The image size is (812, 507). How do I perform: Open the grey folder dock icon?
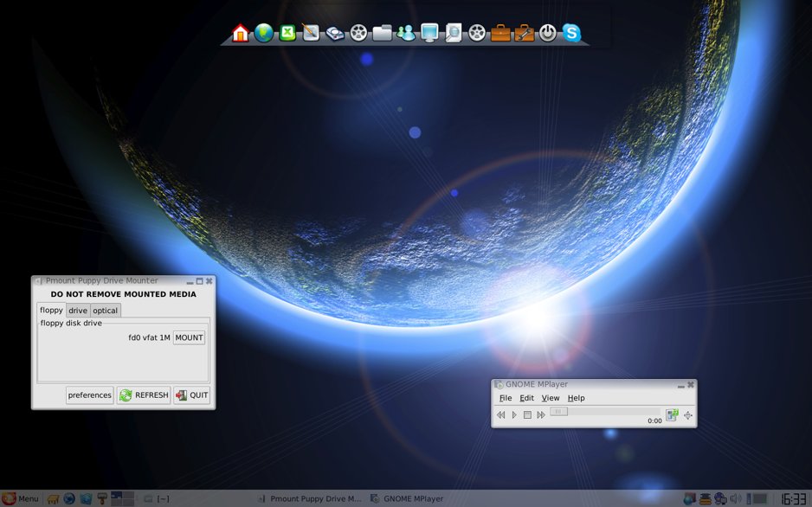pos(382,33)
